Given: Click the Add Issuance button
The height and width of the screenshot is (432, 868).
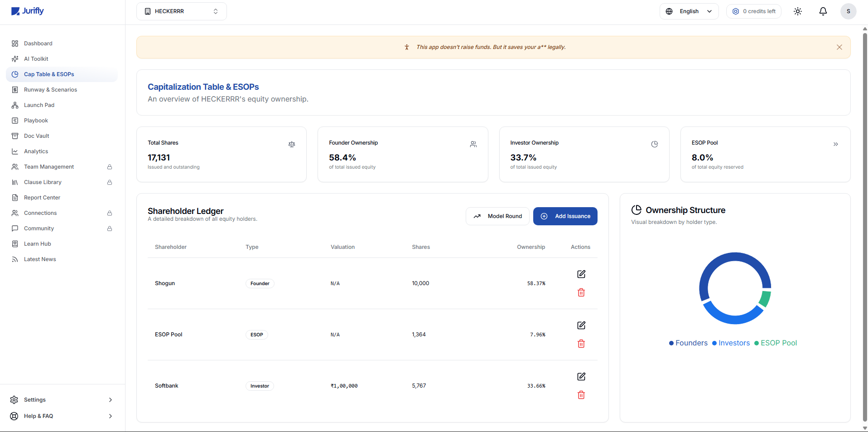Looking at the screenshot, I should [x=565, y=216].
